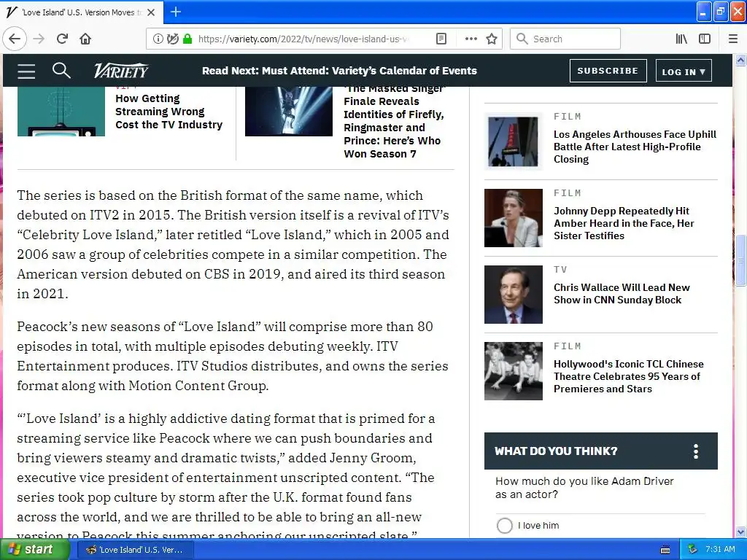This screenshot has height=560, width=747.
Task: Open 'How Getting Streaming Wrong' article
Action: click(169, 112)
